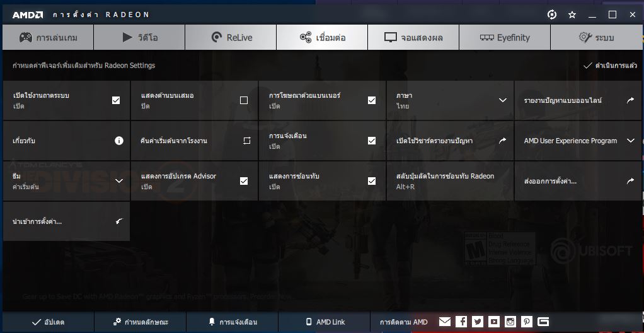Open the ระบบ (System) tab

point(596,37)
